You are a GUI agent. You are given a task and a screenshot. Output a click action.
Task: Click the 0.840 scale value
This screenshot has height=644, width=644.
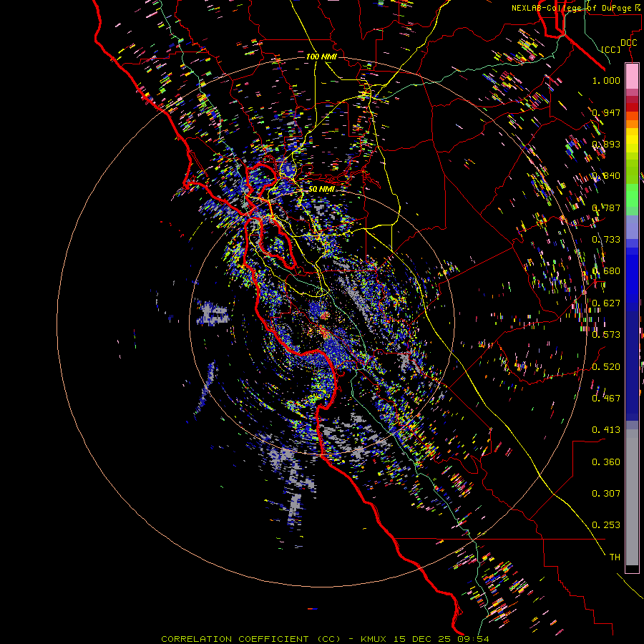pyautogui.click(x=606, y=176)
